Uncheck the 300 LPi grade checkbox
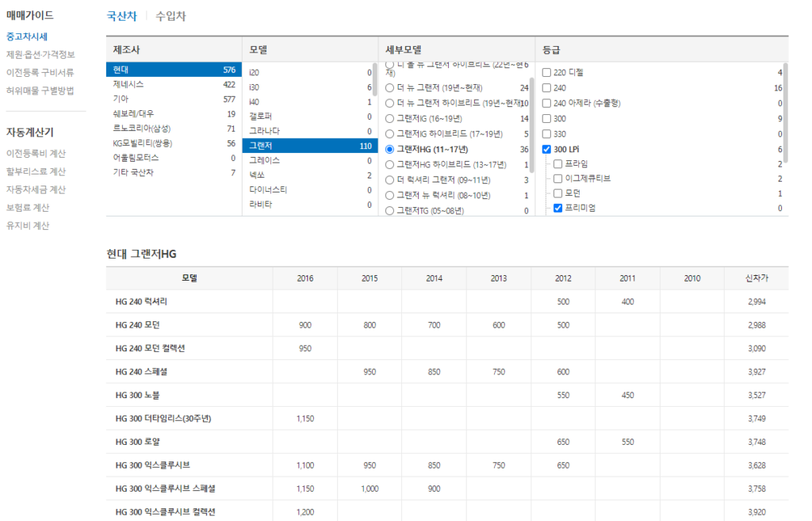This screenshot has height=521, width=812. (546, 149)
